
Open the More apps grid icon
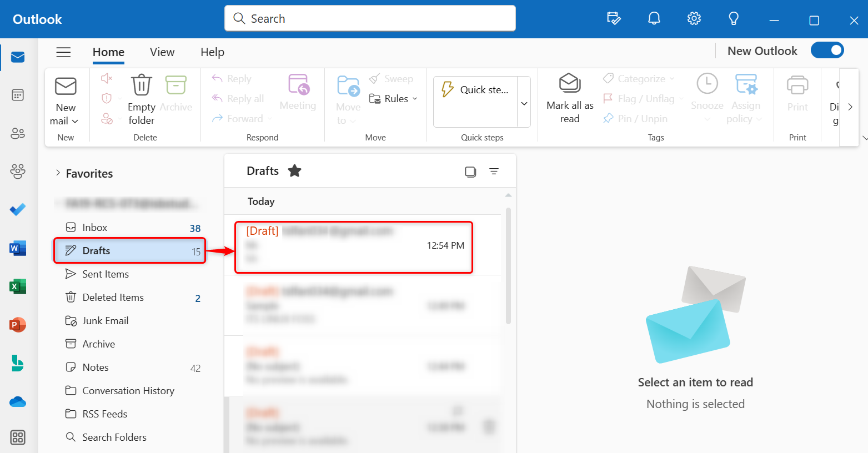pos(18,437)
